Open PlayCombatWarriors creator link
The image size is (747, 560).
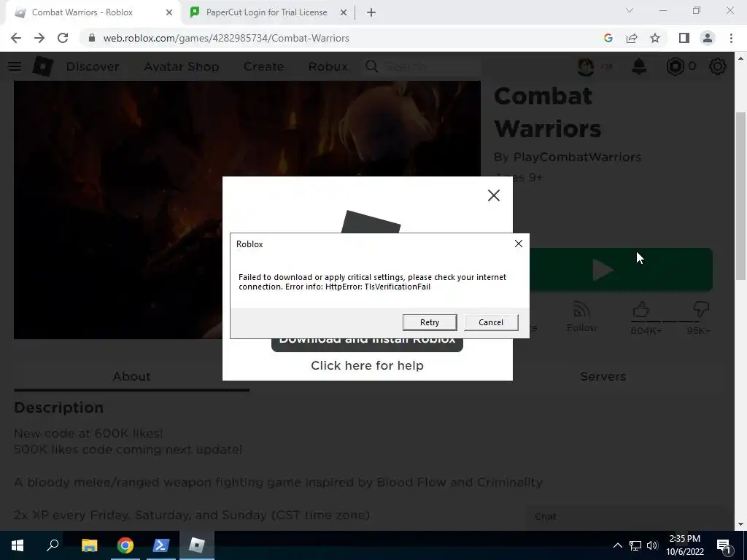click(577, 157)
